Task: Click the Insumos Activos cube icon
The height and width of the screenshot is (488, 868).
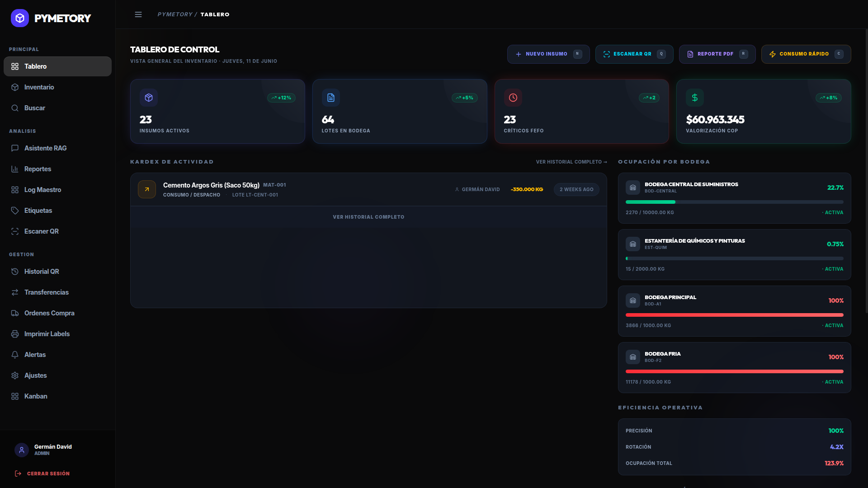Action: (149, 98)
